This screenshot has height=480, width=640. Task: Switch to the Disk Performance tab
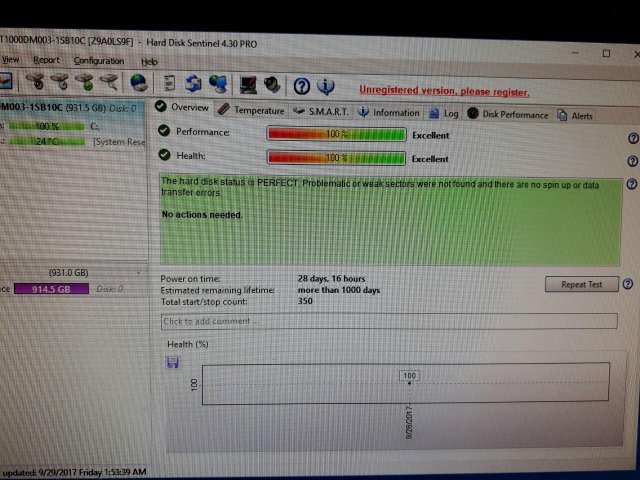tap(508, 114)
